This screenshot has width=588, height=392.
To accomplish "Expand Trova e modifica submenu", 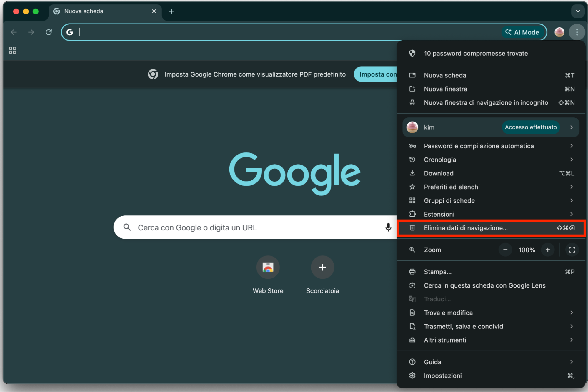I will 491,313.
